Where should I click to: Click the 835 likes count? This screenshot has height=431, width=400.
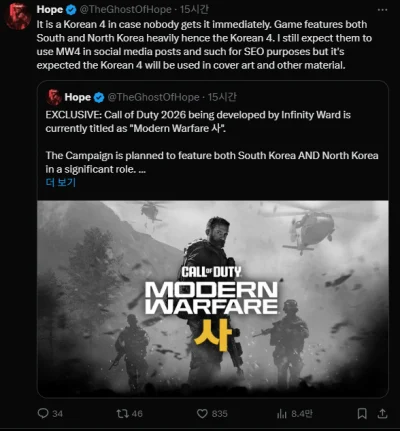[x=220, y=414]
